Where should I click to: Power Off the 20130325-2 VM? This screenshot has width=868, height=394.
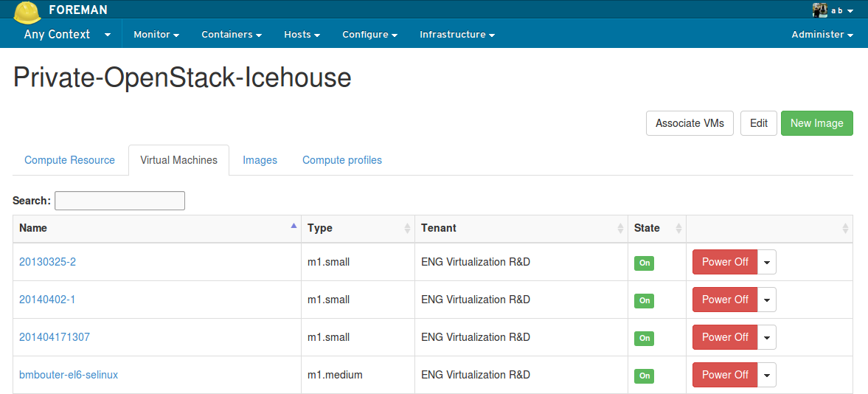[725, 262]
